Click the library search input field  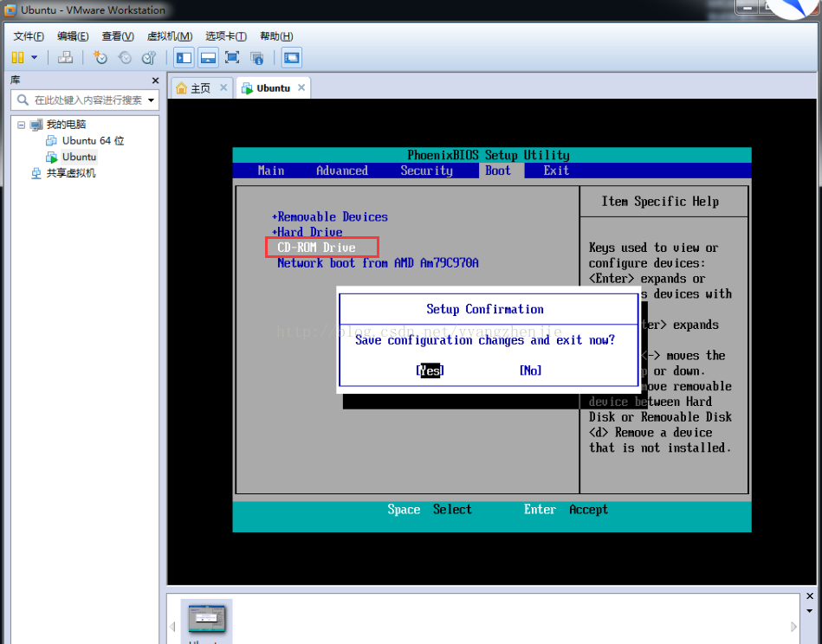tap(83, 100)
